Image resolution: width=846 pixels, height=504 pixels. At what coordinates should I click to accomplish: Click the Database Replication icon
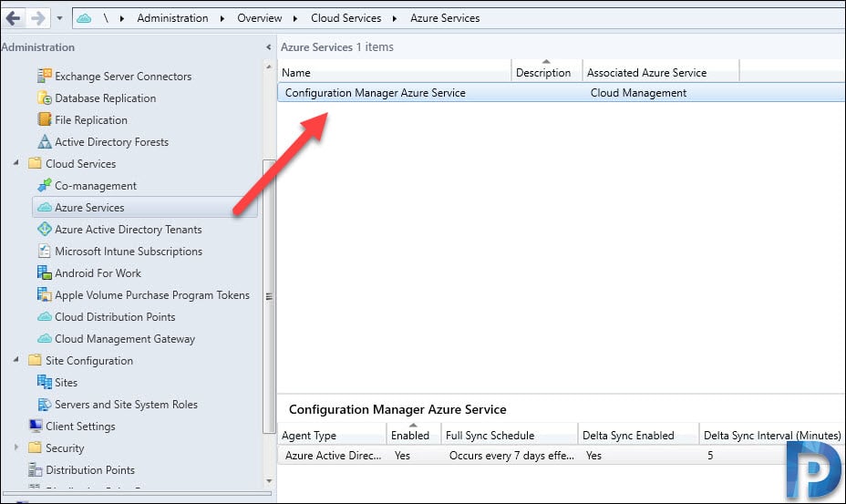pos(45,98)
